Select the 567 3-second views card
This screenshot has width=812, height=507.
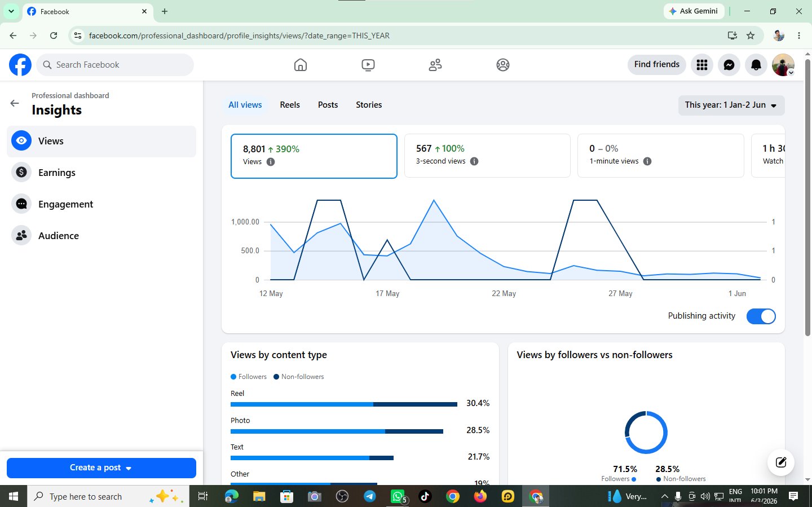pos(487,156)
